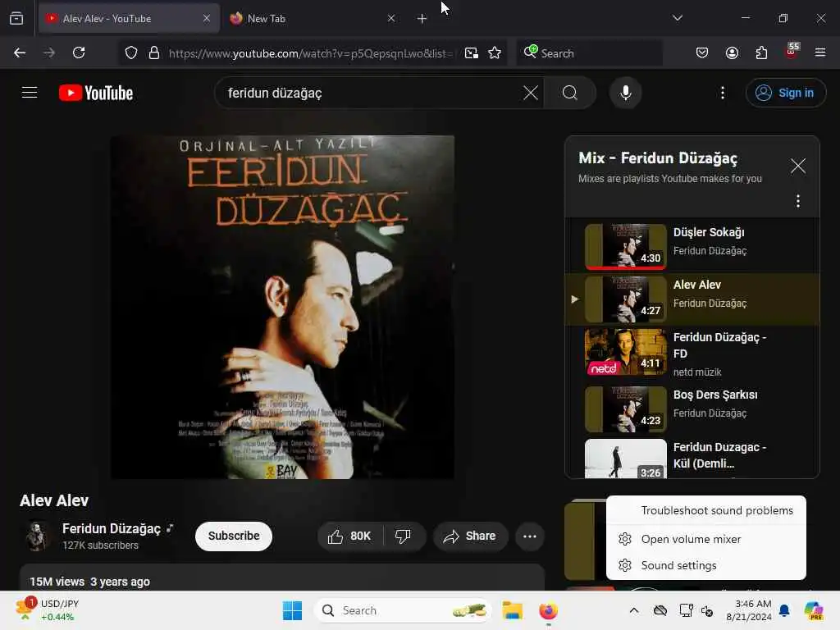Sign in to YouTube
Viewport: 840px width, 630px height.
point(785,93)
